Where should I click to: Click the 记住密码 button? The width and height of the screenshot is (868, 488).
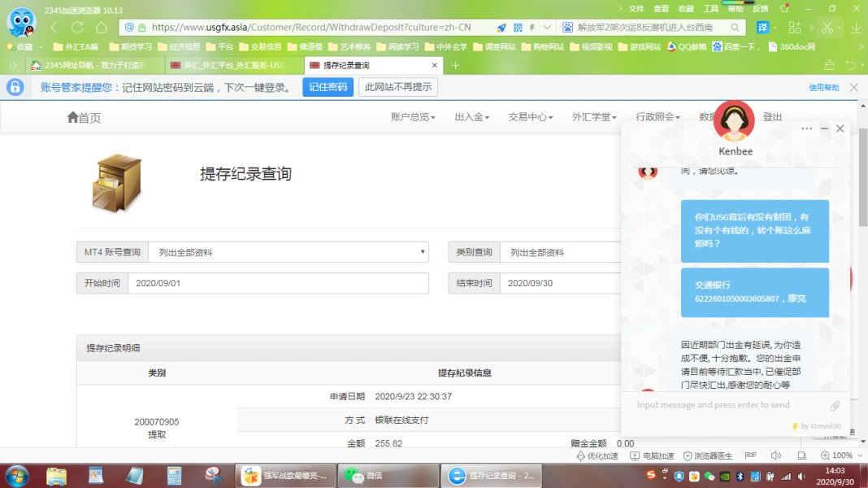click(x=328, y=87)
